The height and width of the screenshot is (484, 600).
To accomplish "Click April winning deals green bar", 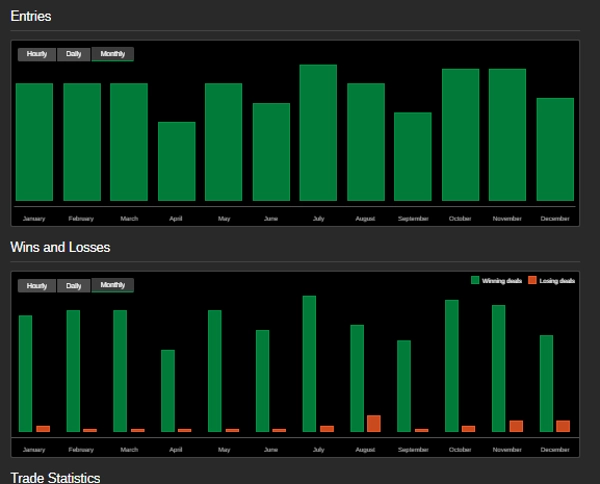I will (168, 391).
